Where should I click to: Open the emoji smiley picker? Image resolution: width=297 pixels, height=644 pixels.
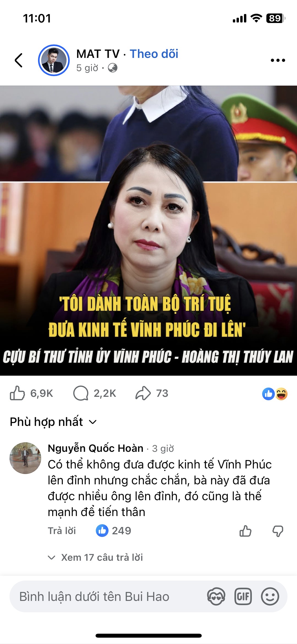point(270,596)
